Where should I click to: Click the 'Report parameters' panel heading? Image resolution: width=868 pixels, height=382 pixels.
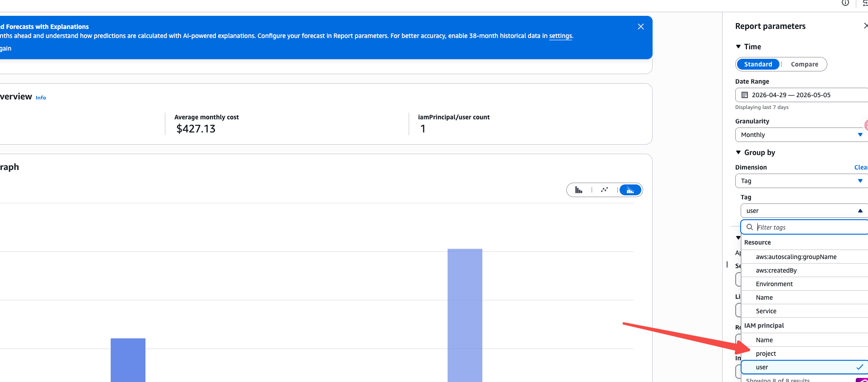[x=770, y=26]
